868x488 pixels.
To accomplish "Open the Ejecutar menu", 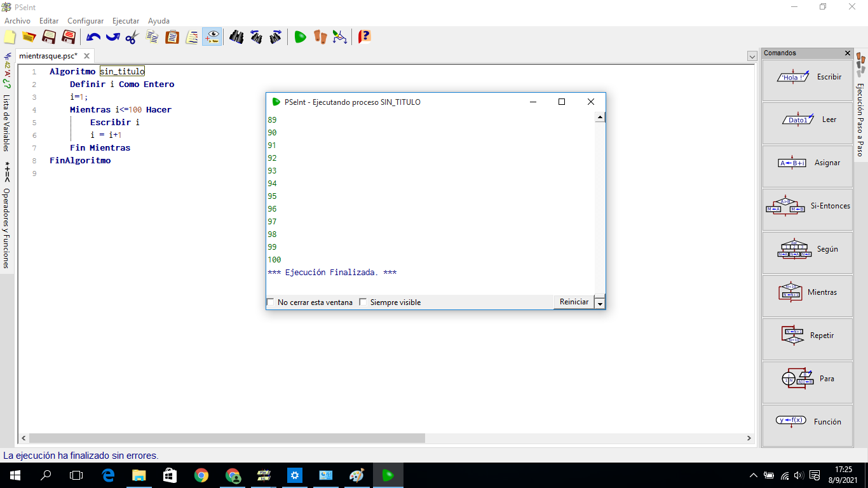I will (x=126, y=21).
